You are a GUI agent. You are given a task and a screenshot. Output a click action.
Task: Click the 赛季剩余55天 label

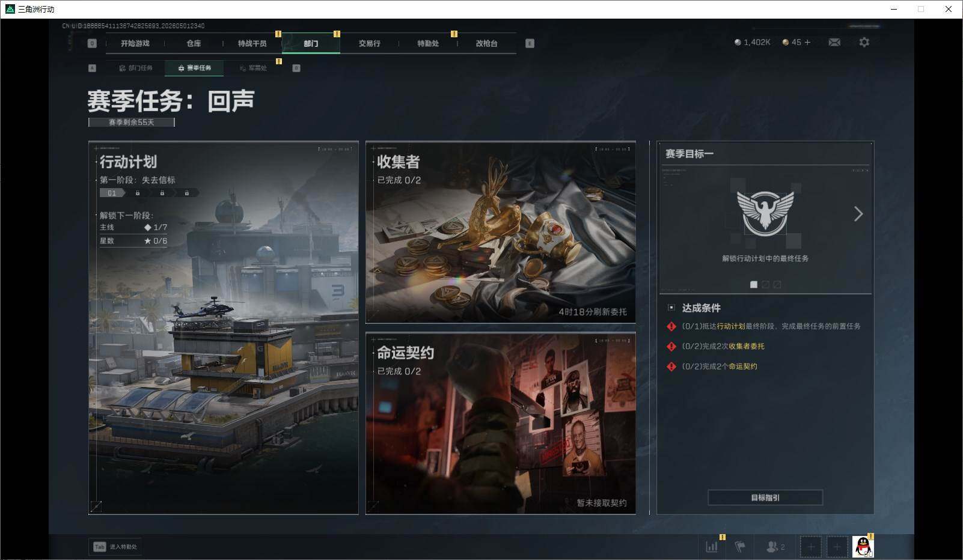tap(132, 122)
